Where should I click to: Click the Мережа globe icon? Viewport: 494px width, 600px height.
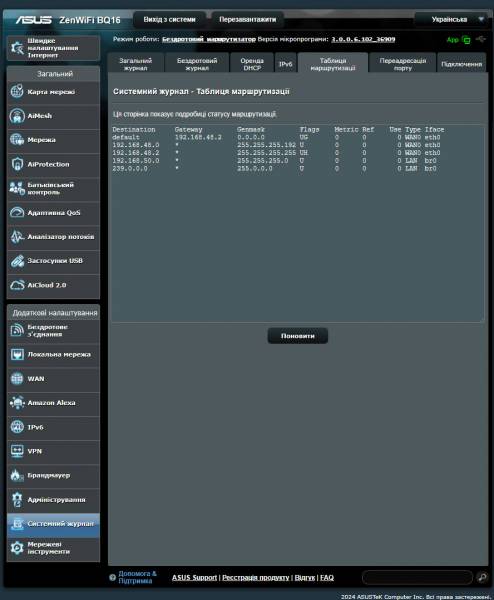(x=17, y=140)
